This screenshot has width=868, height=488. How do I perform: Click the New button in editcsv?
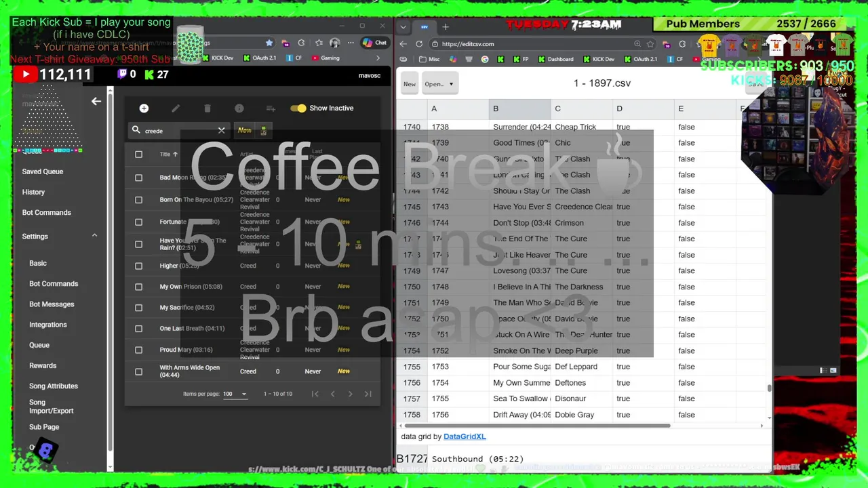(x=410, y=84)
